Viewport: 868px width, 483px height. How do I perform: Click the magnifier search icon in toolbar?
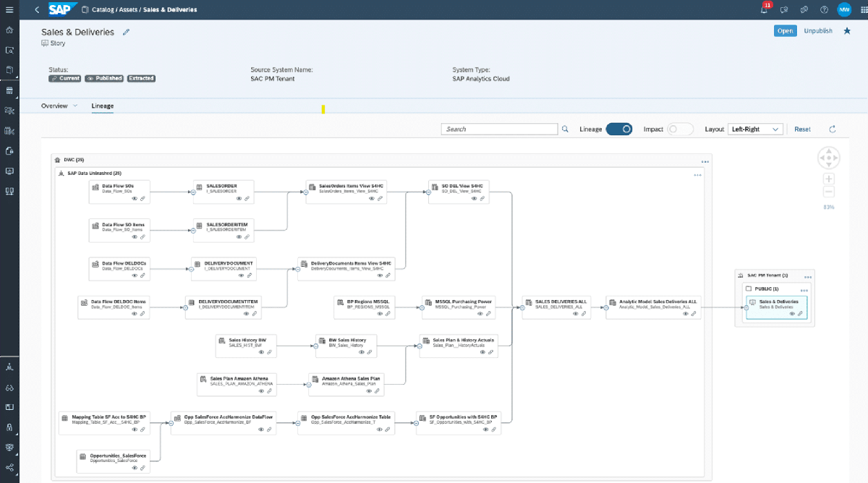(x=565, y=129)
